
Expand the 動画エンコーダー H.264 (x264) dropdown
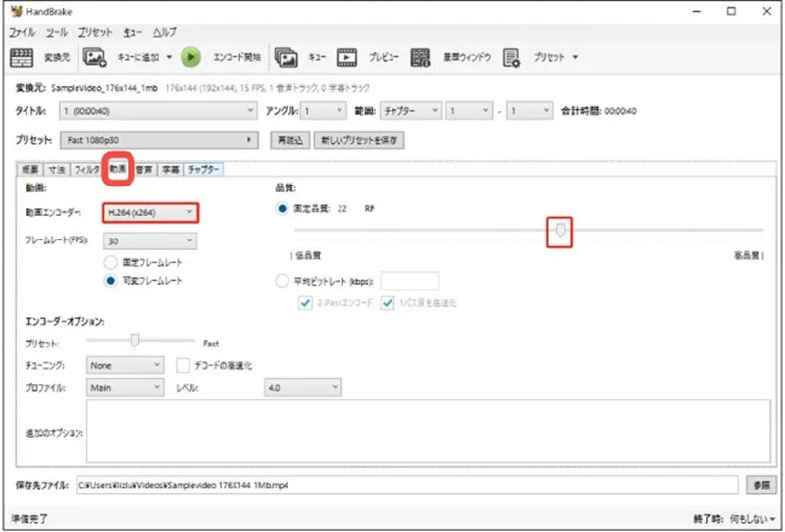[x=151, y=213]
